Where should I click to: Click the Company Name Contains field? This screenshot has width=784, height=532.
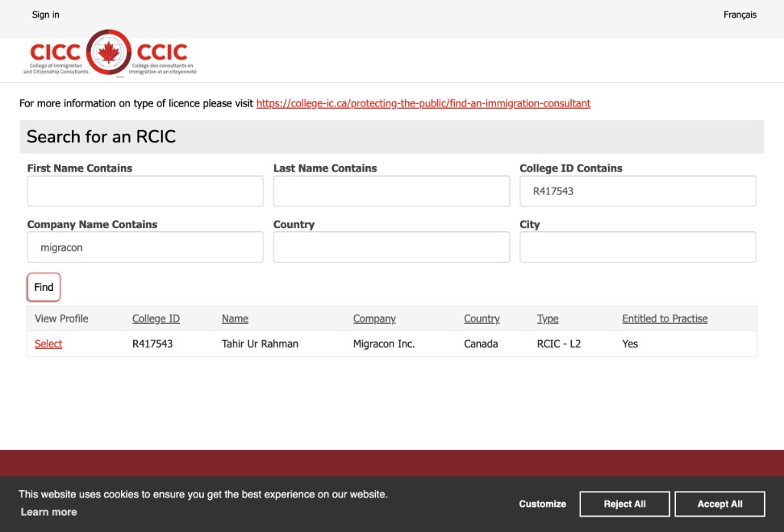(x=145, y=247)
